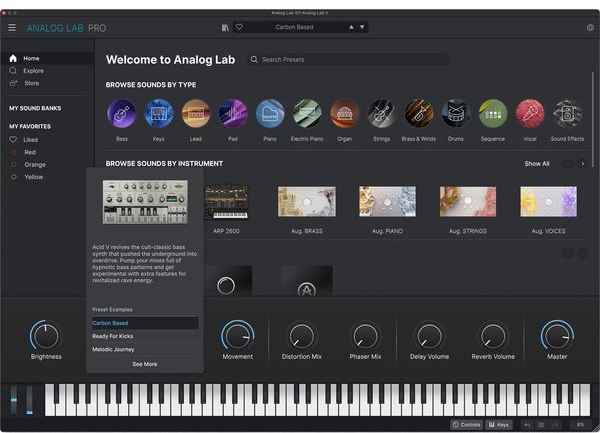This screenshot has width=600, height=433.
Task: Open the Aug. VOICES instrument thumbnail
Action: tap(548, 202)
